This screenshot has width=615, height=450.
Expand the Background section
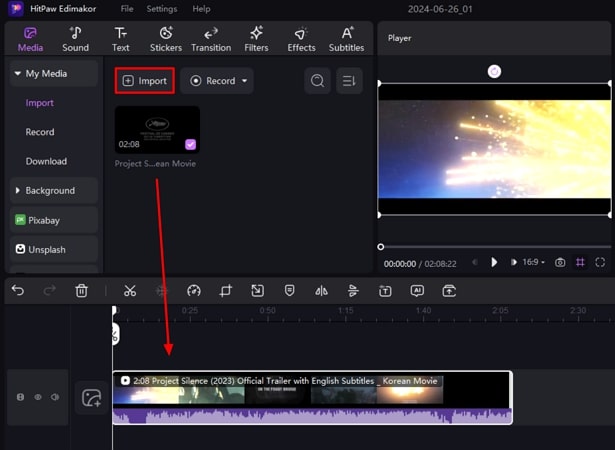(54, 191)
